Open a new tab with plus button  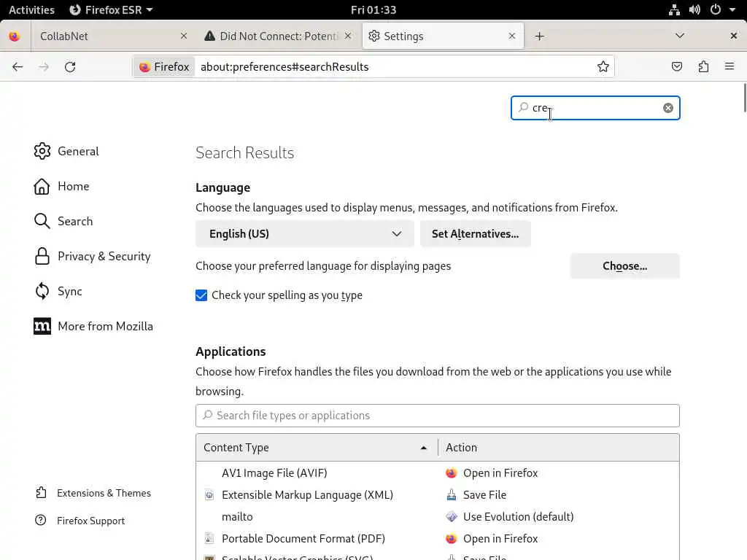coord(540,36)
